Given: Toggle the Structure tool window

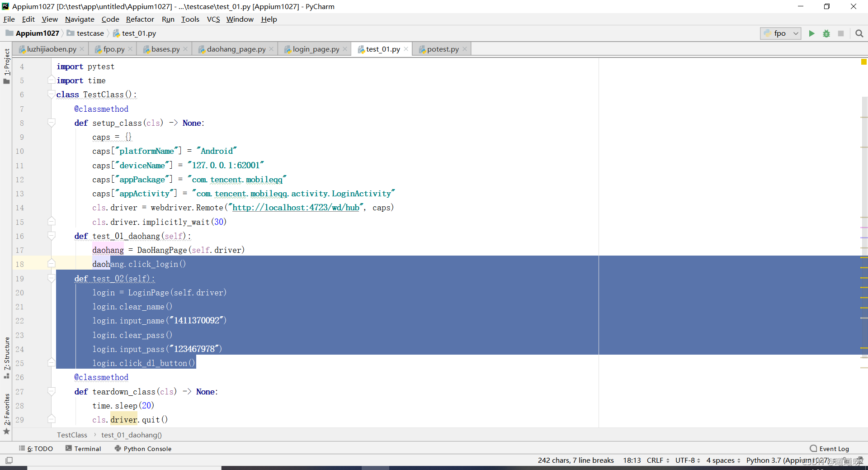Looking at the screenshot, I should point(6,357).
